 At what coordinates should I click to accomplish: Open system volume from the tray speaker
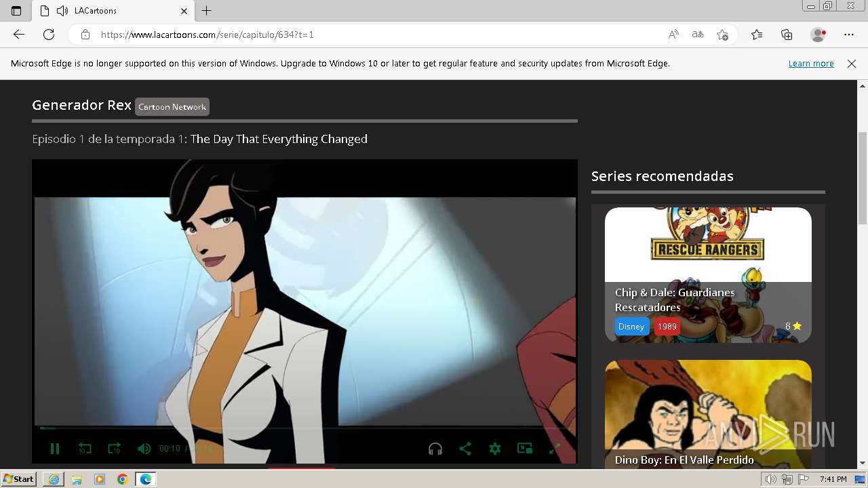[771, 479]
